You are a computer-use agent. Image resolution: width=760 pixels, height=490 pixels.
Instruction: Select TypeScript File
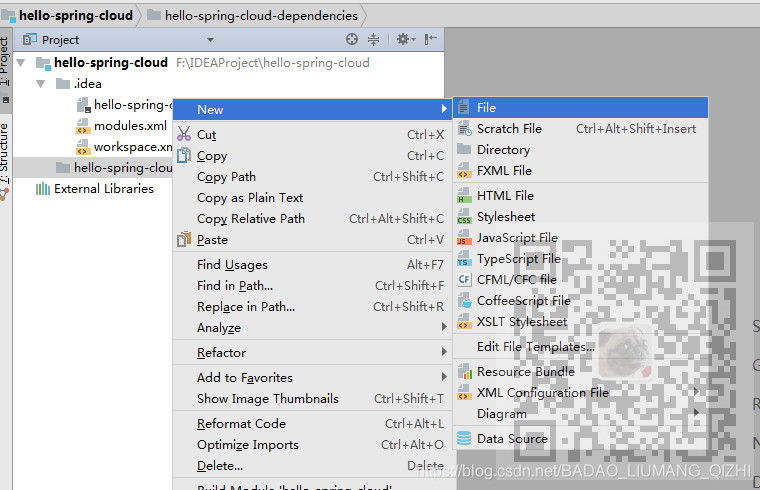coord(581,258)
